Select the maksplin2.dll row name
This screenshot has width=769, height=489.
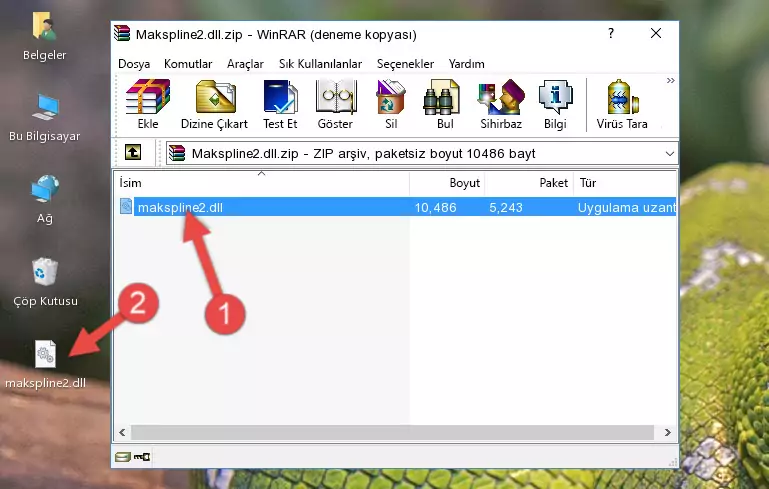coord(180,207)
